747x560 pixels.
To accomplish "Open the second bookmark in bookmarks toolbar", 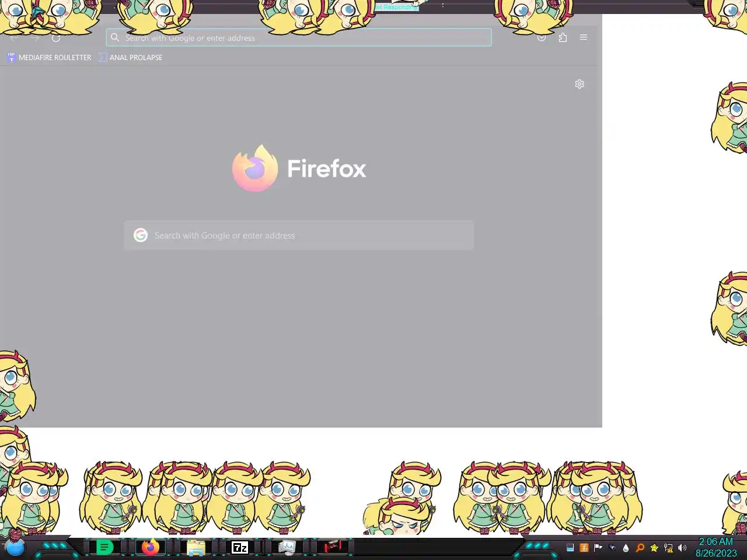I will pyautogui.click(x=130, y=57).
